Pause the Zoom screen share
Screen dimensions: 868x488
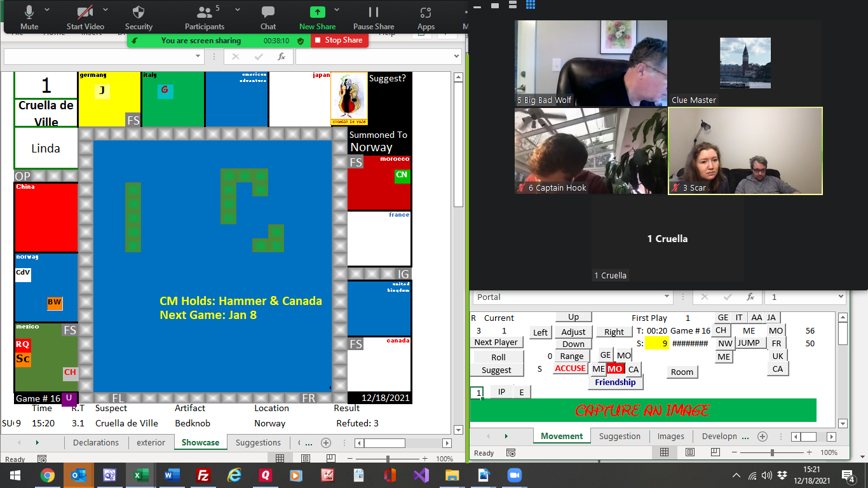pos(374,18)
